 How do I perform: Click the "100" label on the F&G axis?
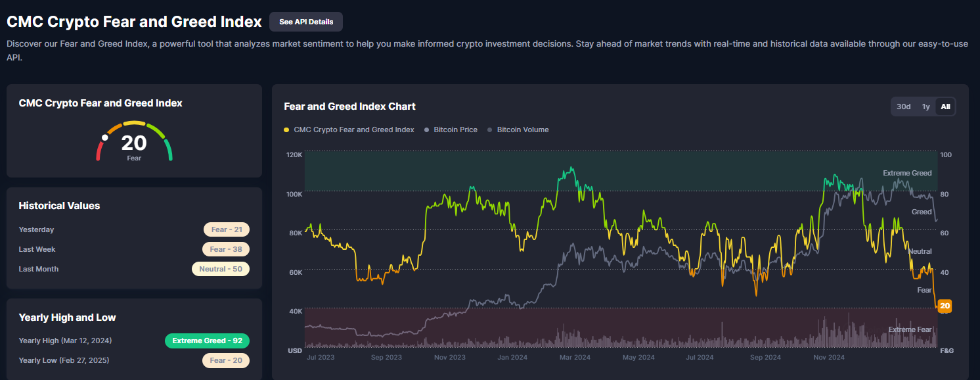click(x=946, y=154)
